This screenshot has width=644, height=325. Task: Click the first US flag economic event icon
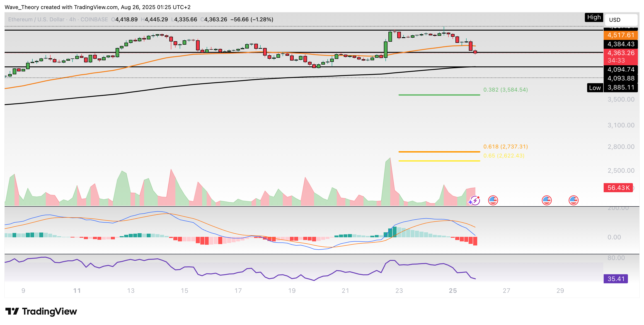493,200
